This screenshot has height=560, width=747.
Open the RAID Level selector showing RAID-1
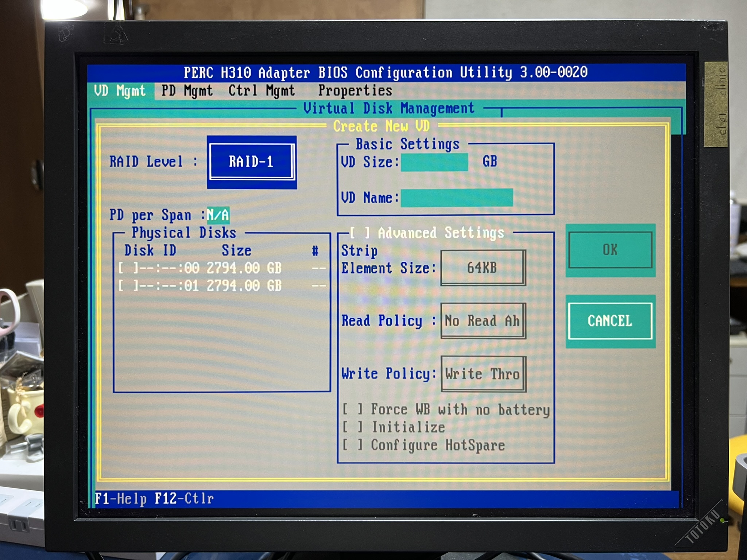click(252, 162)
